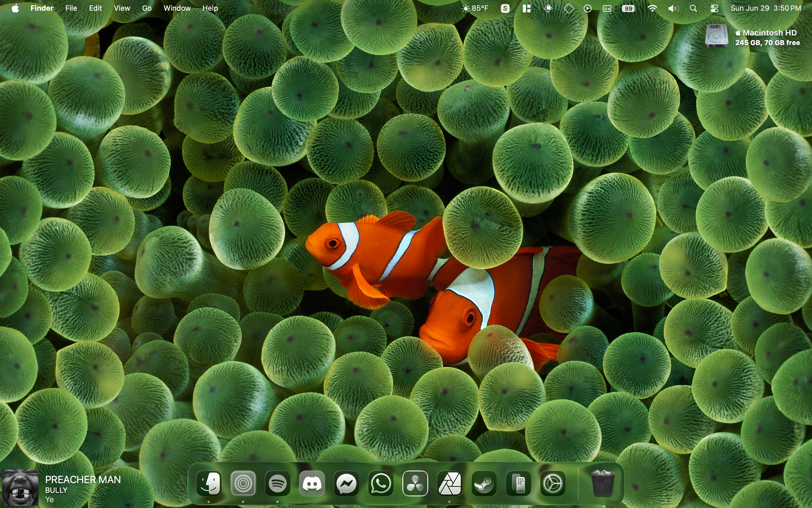This screenshot has width=812, height=508.
Task: Open the Finder application menu
Action: [42, 8]
